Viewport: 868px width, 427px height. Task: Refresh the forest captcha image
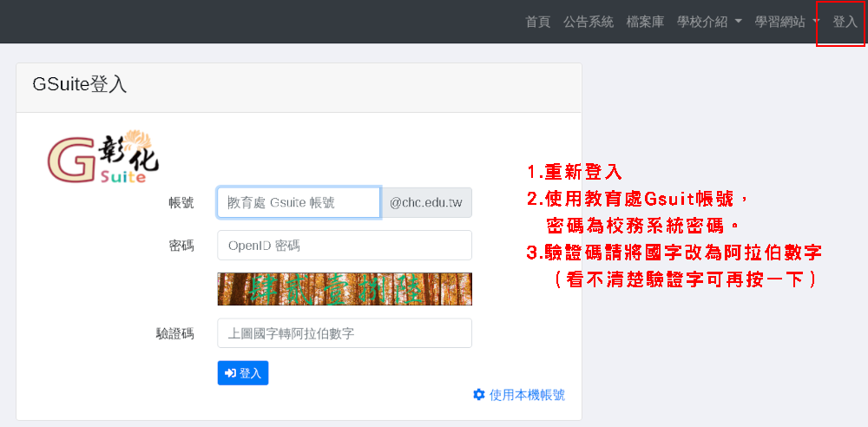point(345,289)
